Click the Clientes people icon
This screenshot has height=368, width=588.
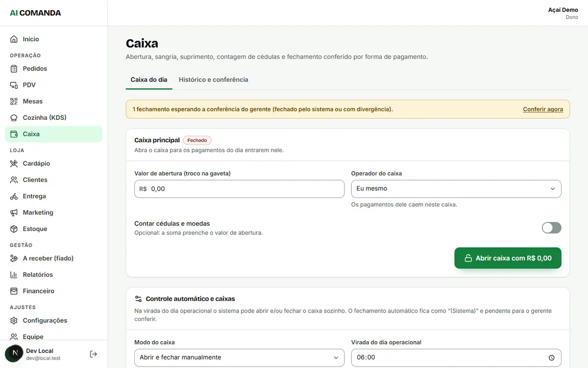click(14, 180)
